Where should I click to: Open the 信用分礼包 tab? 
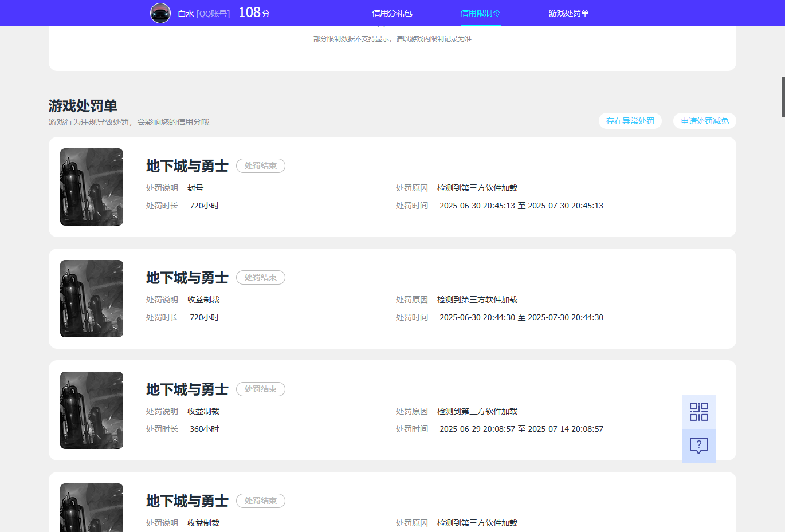tap(392, 13)
